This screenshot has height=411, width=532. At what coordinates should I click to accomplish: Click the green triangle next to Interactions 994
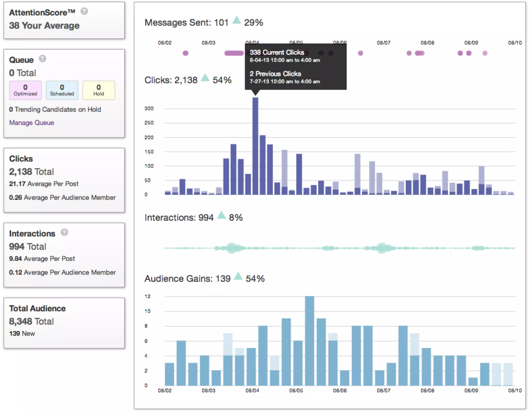pyautogui.click(x=221, y=215)
